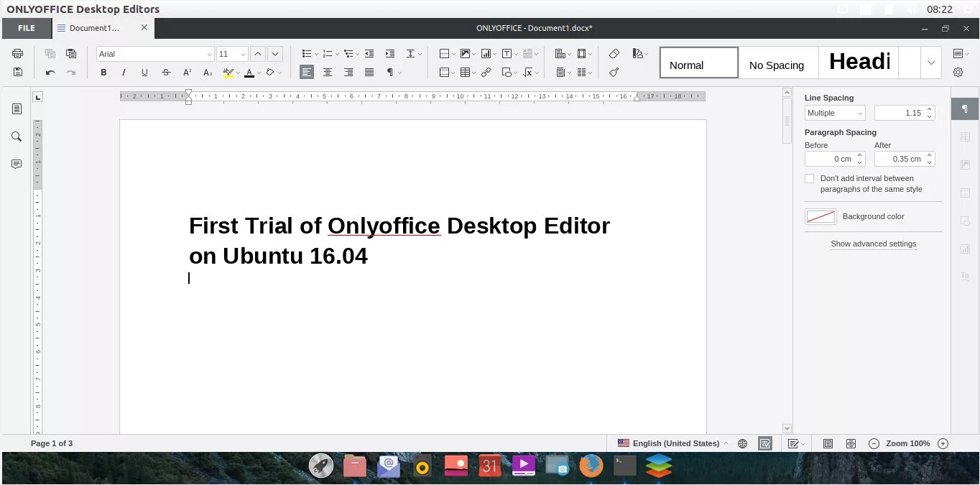The height and width of the screenshot is (485, 980).
Task: Click the Clear style eraser icon
Action: (614, 54)
